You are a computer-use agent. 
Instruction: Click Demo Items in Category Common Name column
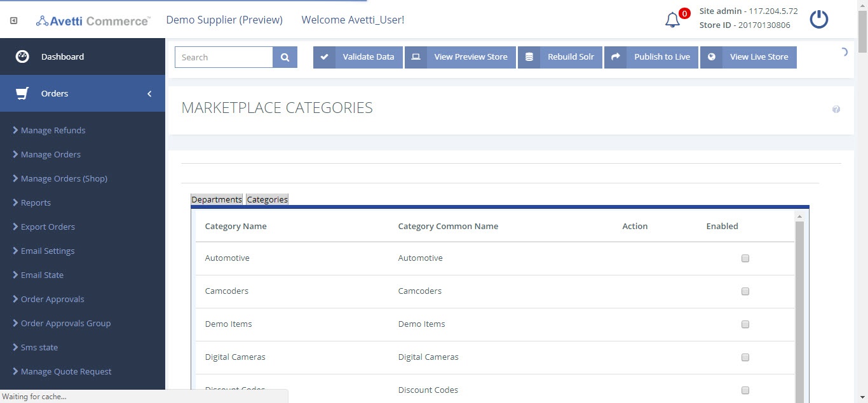[x=421, y=324]
